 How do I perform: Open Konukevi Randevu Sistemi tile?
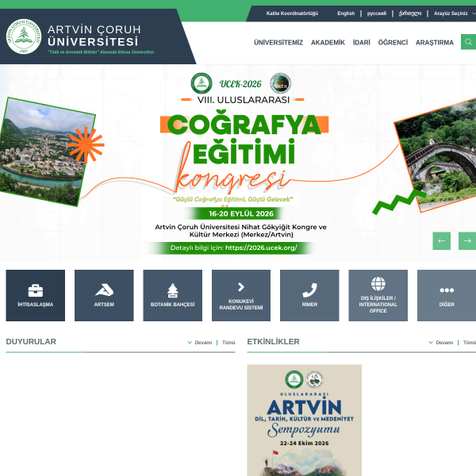tap(241, 295)
